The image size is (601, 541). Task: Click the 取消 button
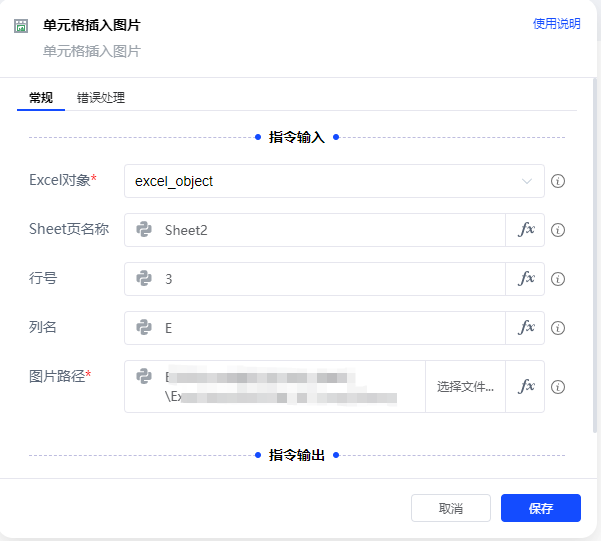coord(451,508)
